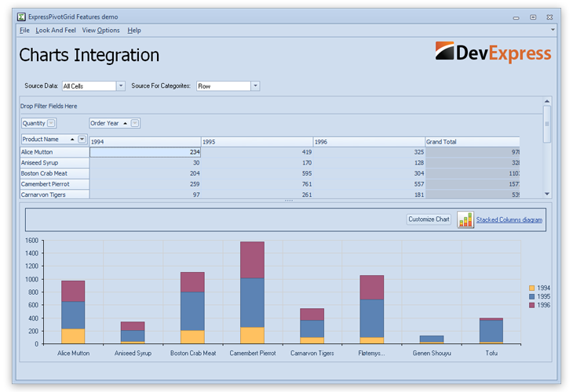The image size is (573, 392).
Task: Select the 1995 column header
Action: [x=257, y=142]
